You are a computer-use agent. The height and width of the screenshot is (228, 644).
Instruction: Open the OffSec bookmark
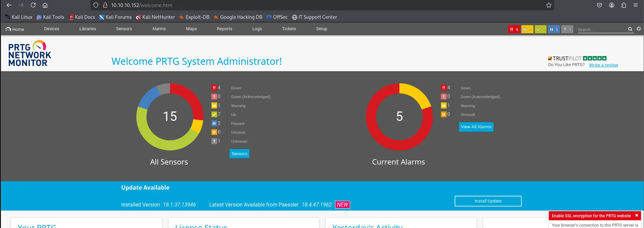point(277,17)
